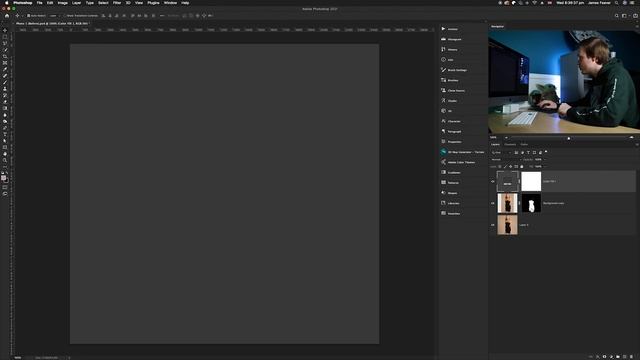
Task: Toggle lock position icon
Action: [511, 167]
